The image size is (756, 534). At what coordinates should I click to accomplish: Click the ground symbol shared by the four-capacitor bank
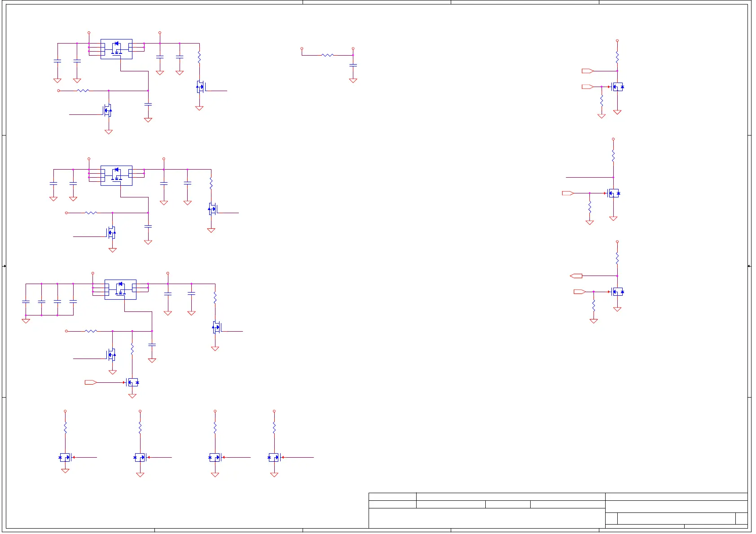[x=26, y=321]
